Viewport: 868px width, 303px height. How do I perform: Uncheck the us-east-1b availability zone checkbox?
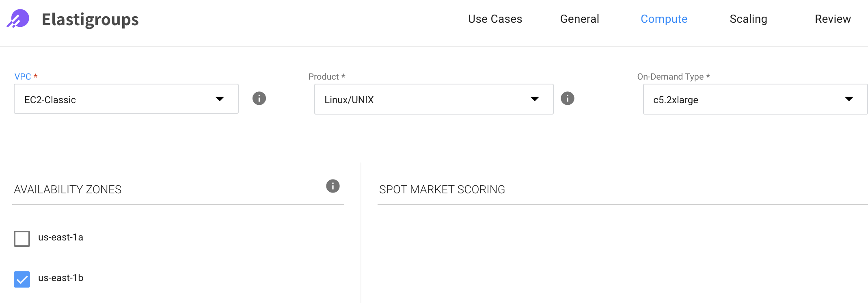coord(22,279)
